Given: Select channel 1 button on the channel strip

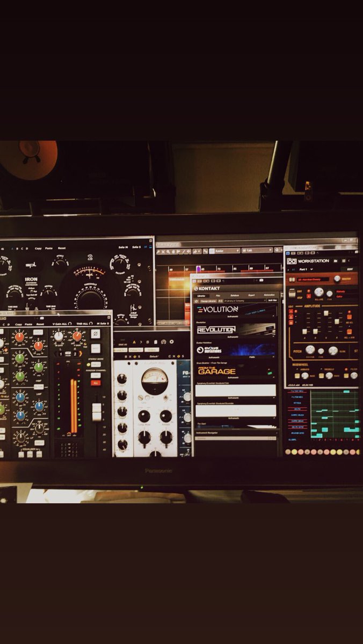Looking at the screenshot, I should pyautogui.click(x=61, y=354).
